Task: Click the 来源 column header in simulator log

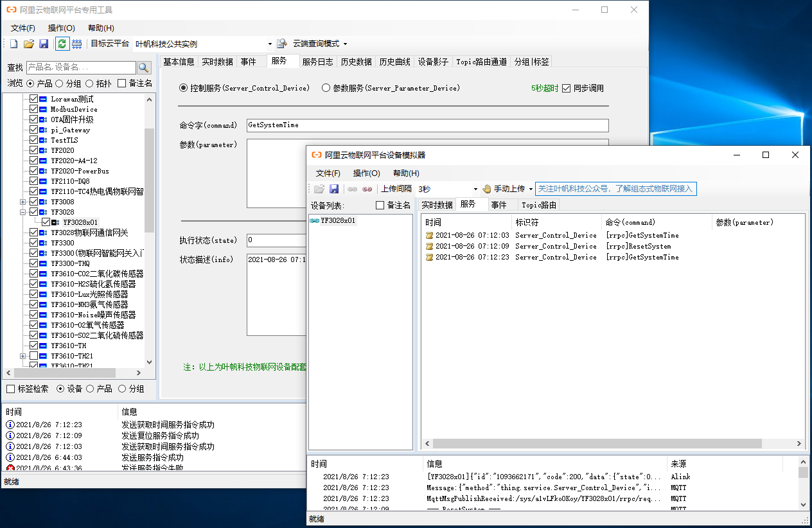Action: coord(725,464)
